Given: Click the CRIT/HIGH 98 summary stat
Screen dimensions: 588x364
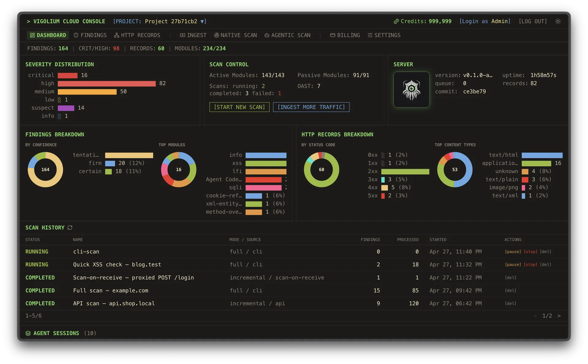Looking at the screenshot, I should point(99,48).
